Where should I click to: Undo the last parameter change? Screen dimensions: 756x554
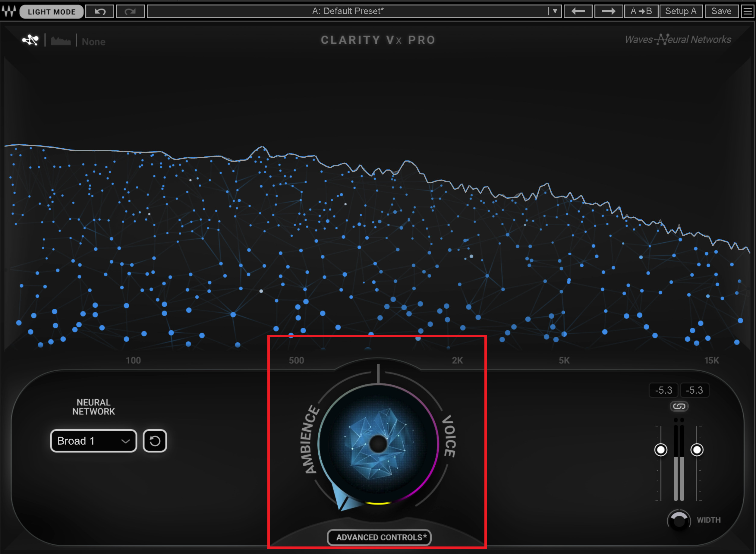(x=100, y=11)
